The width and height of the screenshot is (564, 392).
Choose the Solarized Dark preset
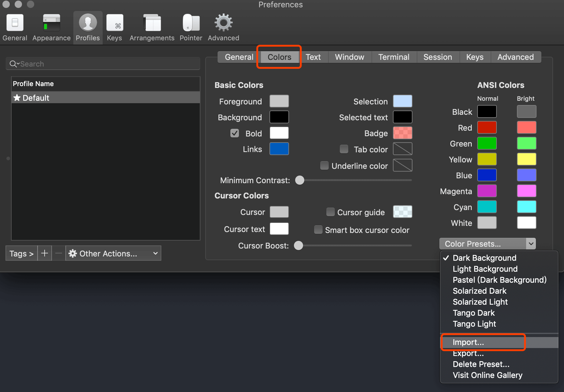click(x=499, y=291)
